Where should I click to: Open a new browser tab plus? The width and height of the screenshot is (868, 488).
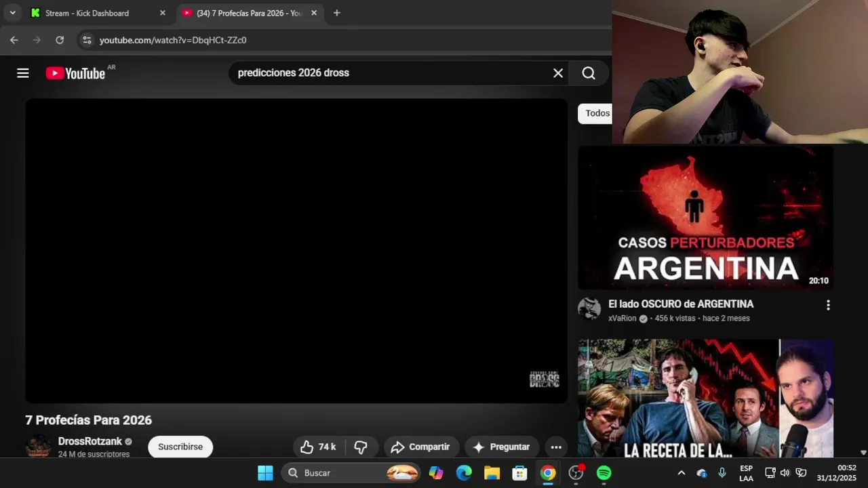coord(336,13)
